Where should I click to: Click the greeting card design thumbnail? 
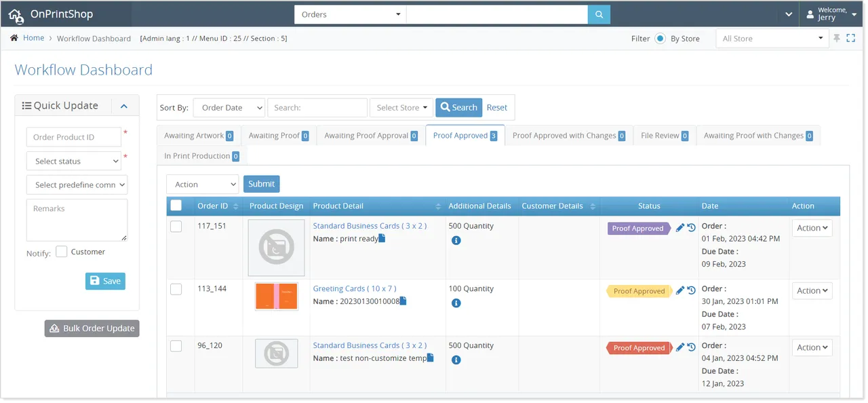[276, 296]
